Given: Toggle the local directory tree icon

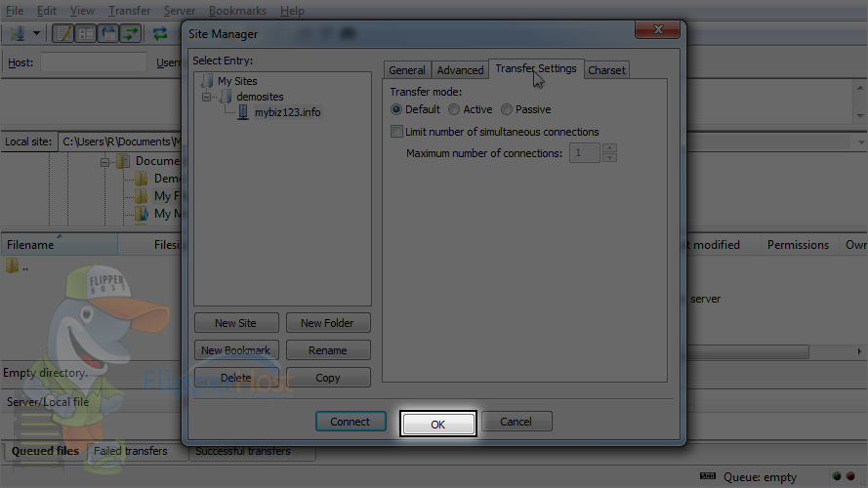Looking at the screenshot, I should pyautogui.click(x=86, y=34).
